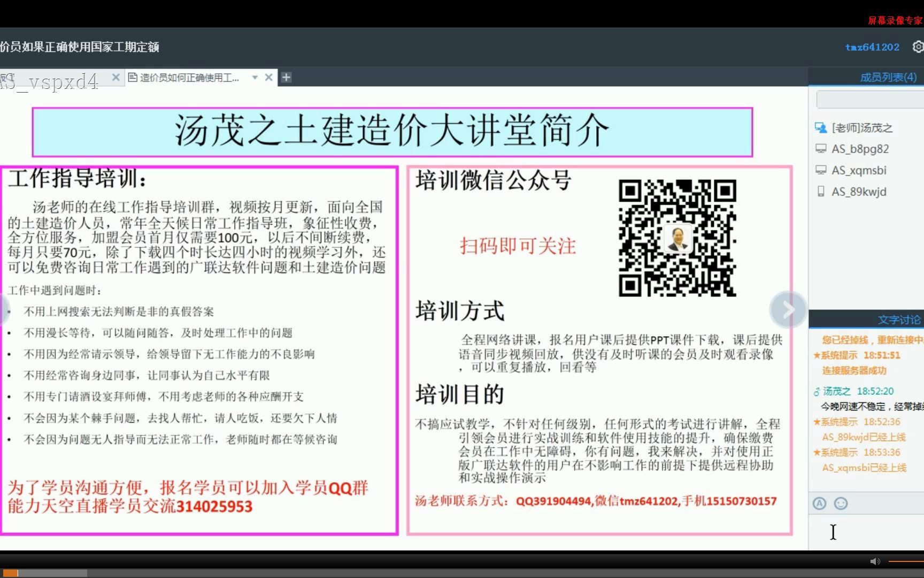Mute audio using the speaker icon
The image size is (924, 578).
click(x=875, y=561)
